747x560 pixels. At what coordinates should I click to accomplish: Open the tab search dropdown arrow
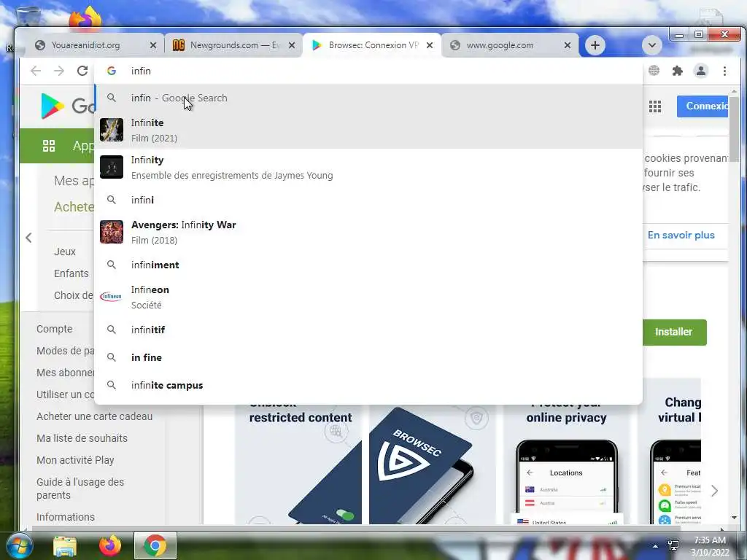651,45
